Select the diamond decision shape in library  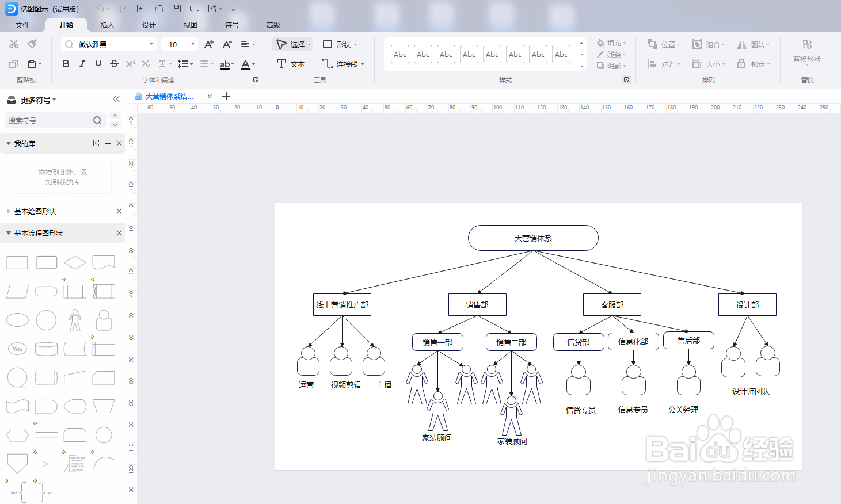[x=75, y=263]
